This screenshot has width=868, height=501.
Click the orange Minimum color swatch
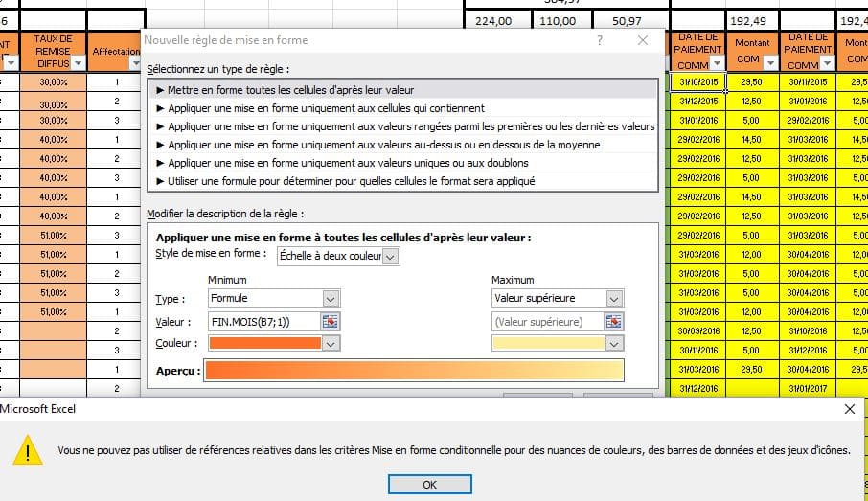[x=265, y=343]
